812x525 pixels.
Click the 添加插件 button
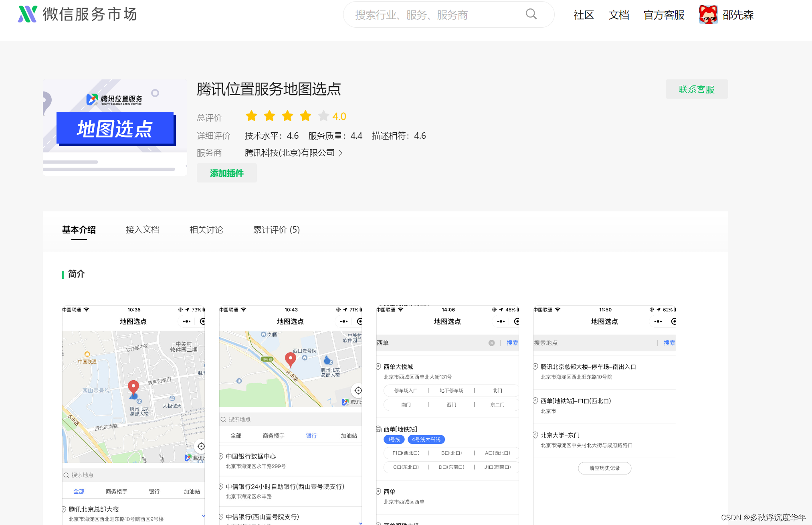pos(226,173)
